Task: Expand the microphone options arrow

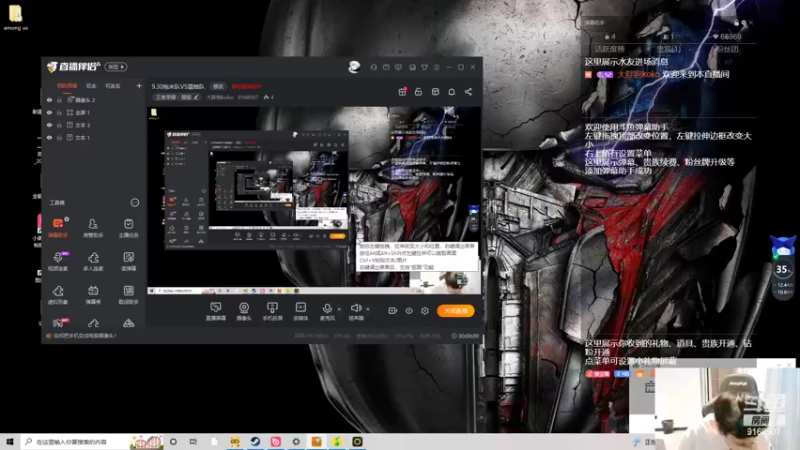Action: [339, 309]
